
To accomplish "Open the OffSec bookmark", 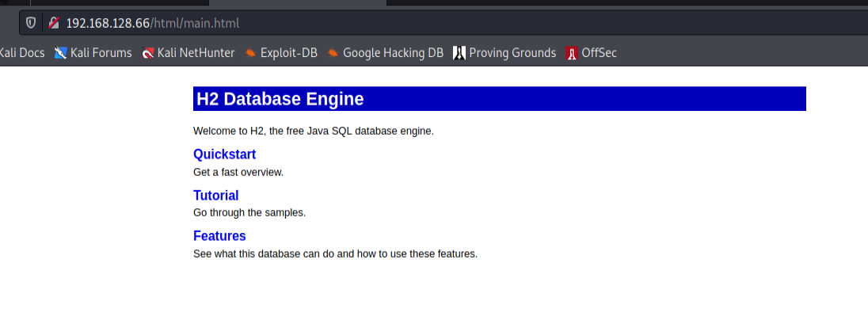I will (592, 52).
